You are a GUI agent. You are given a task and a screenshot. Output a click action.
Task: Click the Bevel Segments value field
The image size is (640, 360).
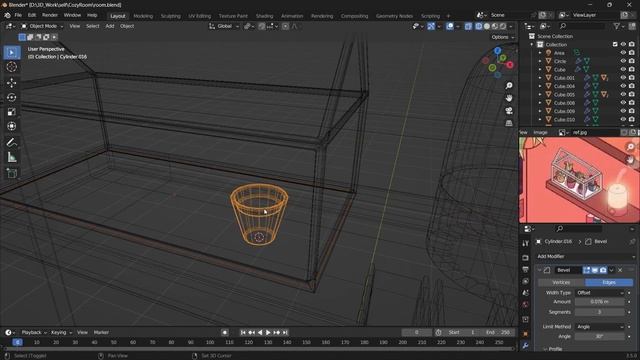[600, 312]
